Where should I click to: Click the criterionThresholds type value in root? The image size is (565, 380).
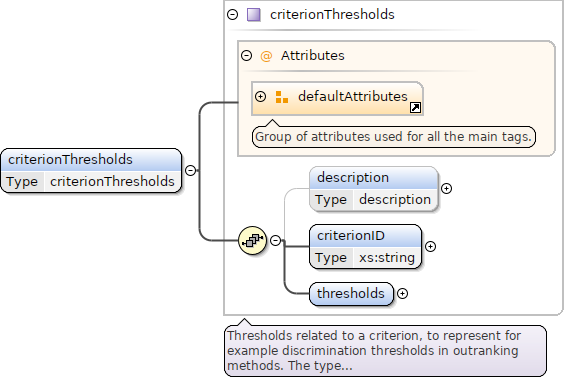(x=112, y=182)
